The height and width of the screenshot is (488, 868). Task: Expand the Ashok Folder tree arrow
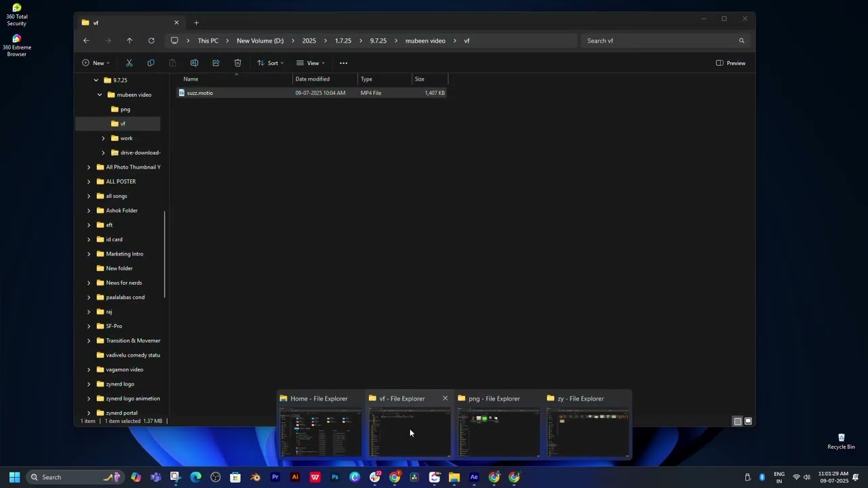[x=89, y=211]
